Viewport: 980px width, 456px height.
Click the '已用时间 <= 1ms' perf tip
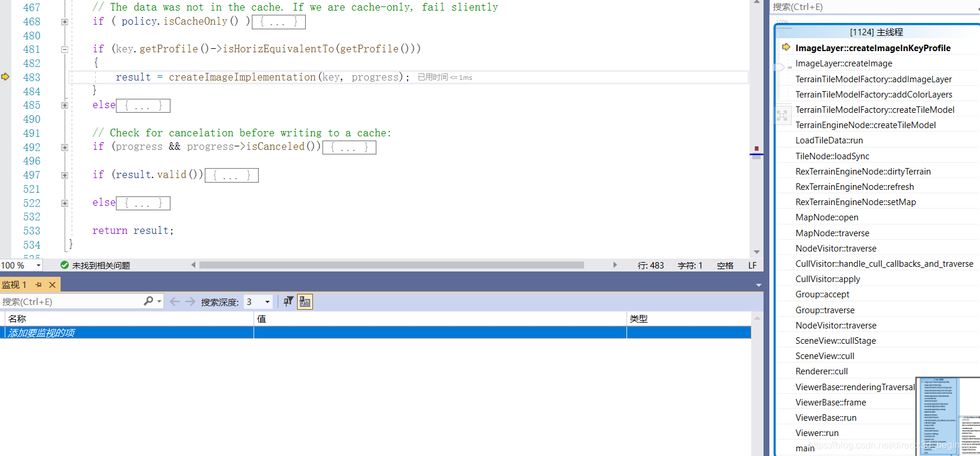point(445,77)
